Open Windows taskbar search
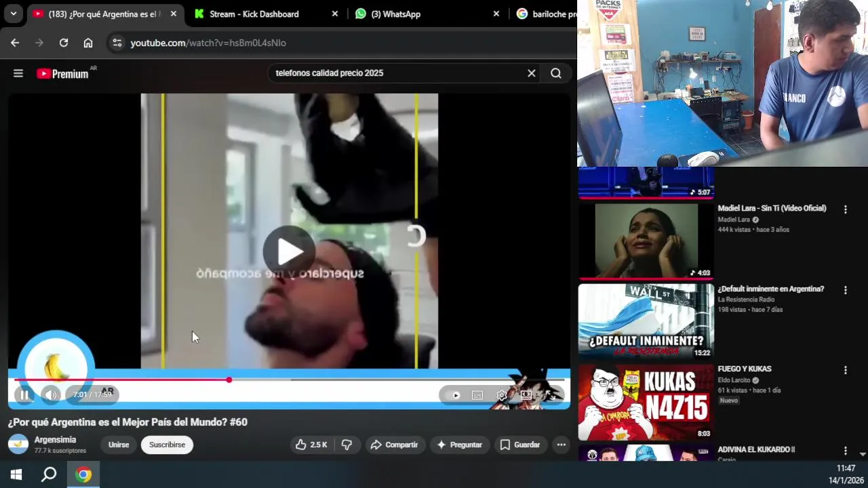868x488 pixels. click(x=49, y=474)
